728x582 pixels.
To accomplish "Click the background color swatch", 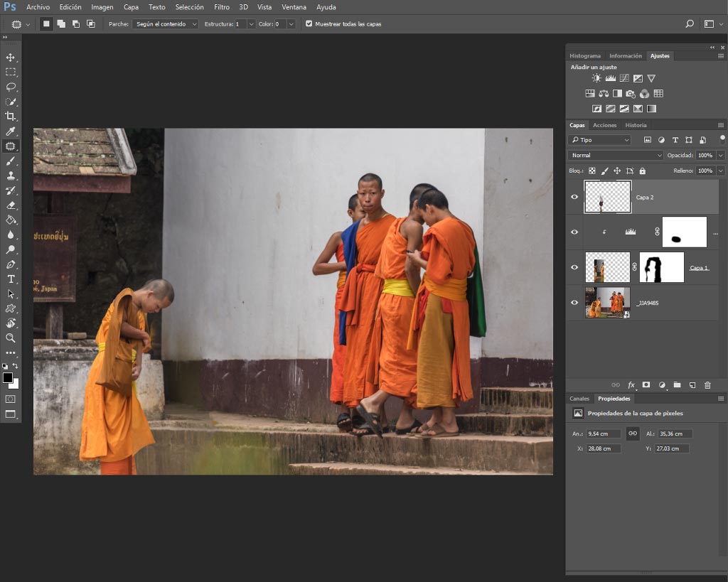I will pos(16,384).
